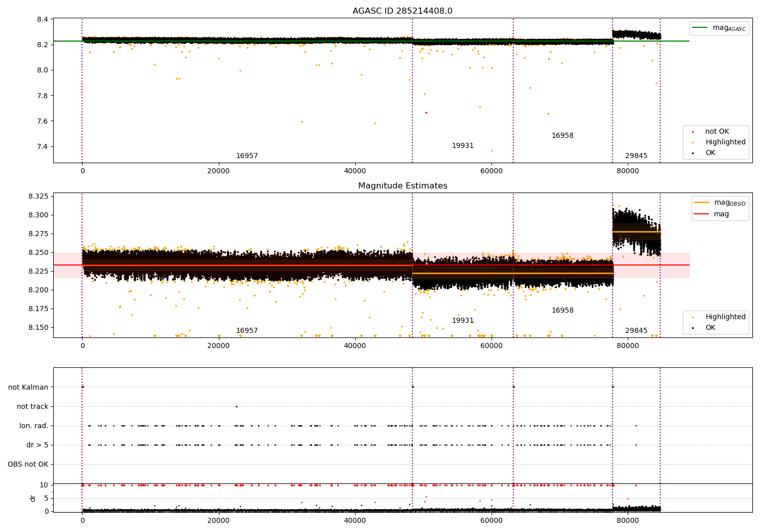Select the 8.325 y-axis tick label
Viewport: 760px width, 532px height.
click(38, 197)
